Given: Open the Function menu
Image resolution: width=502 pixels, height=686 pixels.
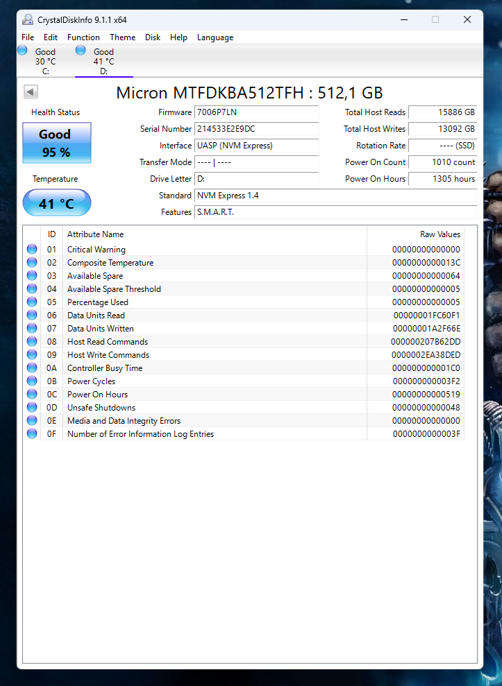Looking at the screenshot, I should point(83,37).
